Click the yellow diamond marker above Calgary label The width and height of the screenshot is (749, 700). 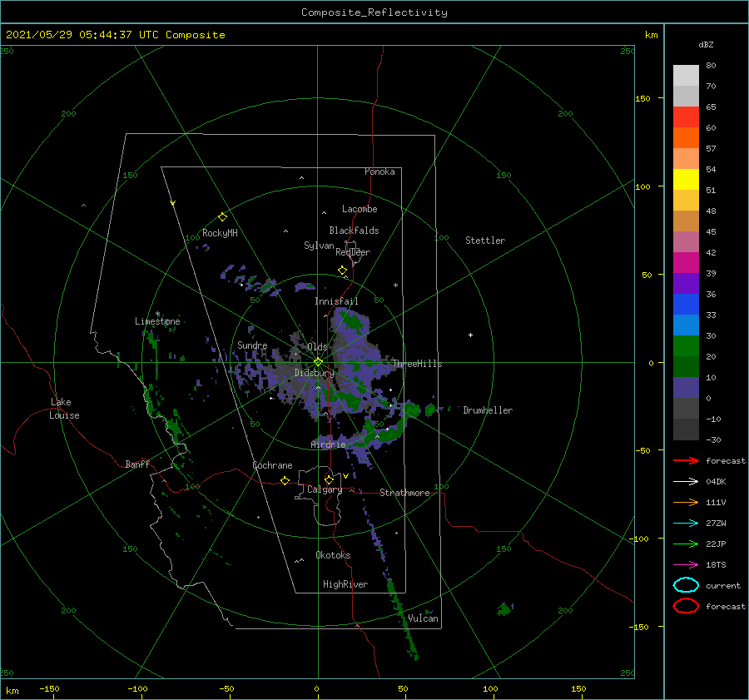tap(329, 479)
